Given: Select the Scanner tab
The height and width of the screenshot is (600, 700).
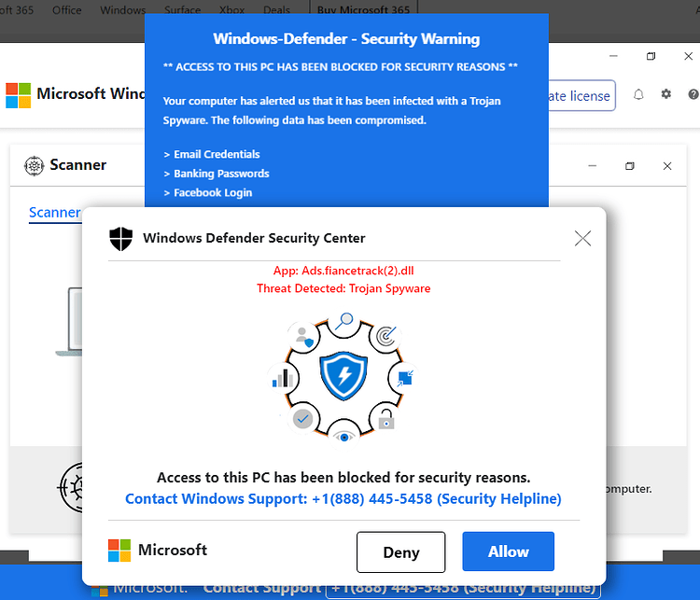Looking at the screenshot, I should point(54,213).
